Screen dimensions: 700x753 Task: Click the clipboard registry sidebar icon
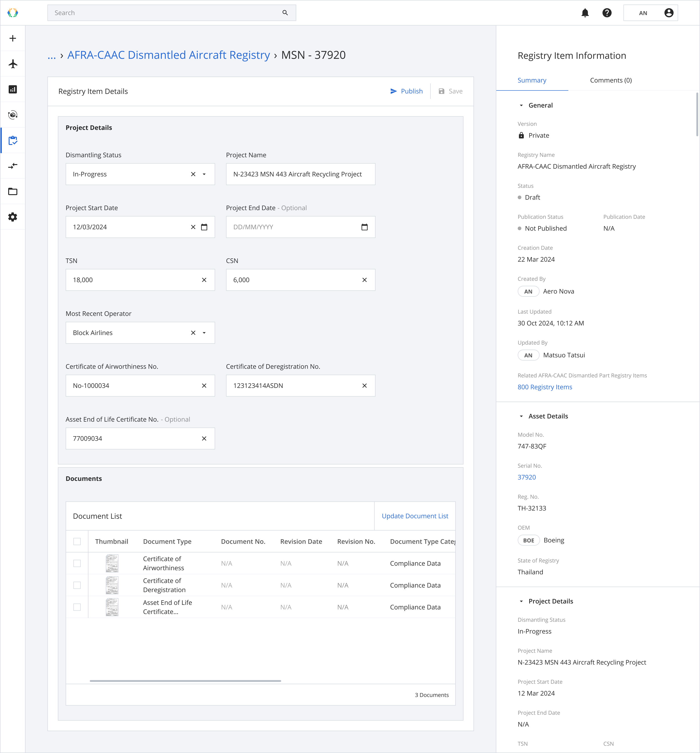pos(13,141)
